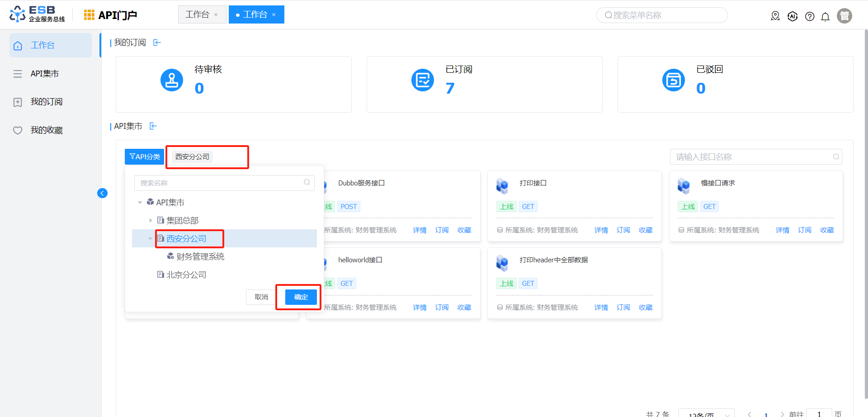Collapse the 西安分公司 tree node arrow

click(x=151, y=238)
